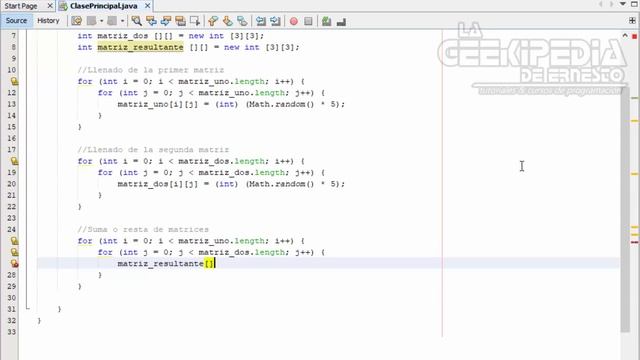Toggle Bookmark on current line icon
The width and height of the screenshot is (640, 360).
pos(242,21)
